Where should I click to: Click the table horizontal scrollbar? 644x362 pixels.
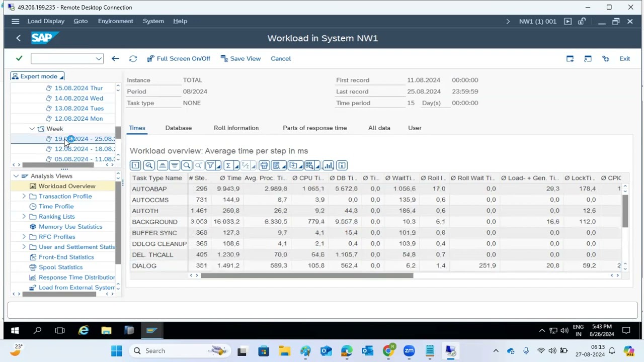click(307, 275)
